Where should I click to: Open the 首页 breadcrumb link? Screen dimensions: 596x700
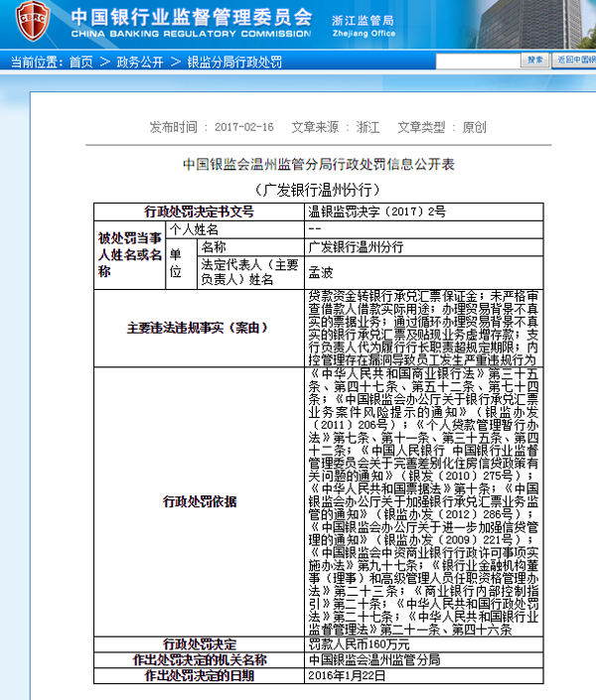point(80,62)
